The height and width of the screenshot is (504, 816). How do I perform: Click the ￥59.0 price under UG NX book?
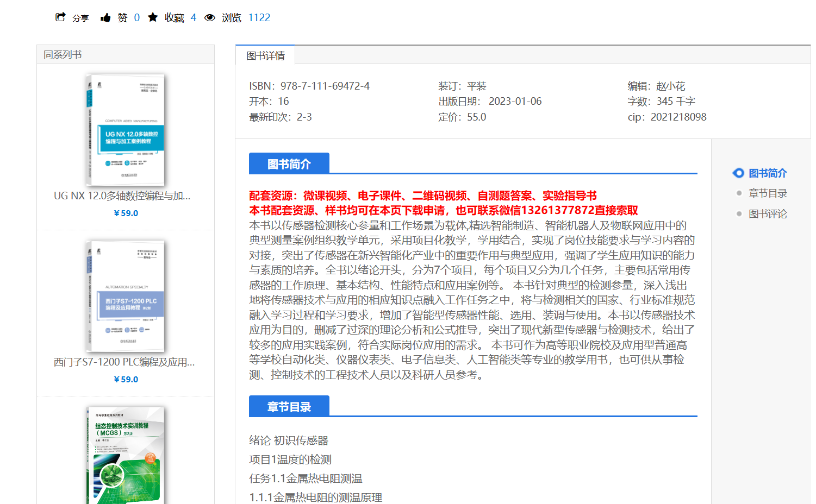point(126,213)
